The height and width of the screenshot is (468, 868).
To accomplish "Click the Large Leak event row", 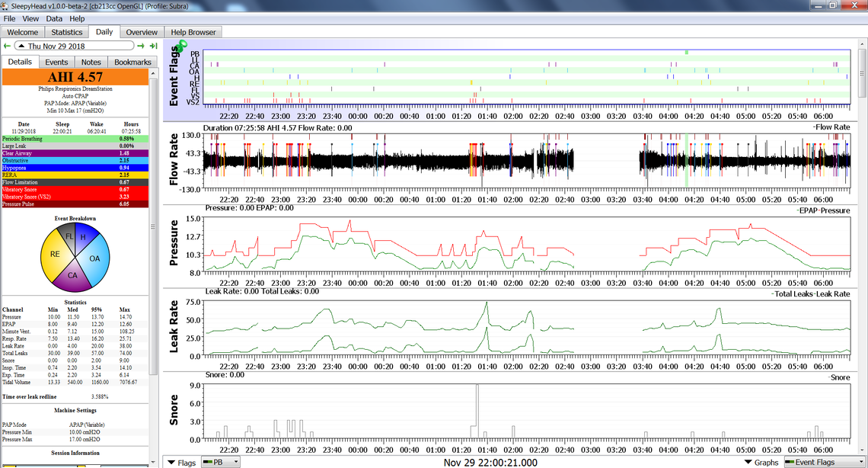I will pyautogui.click(x=75, y=146).
